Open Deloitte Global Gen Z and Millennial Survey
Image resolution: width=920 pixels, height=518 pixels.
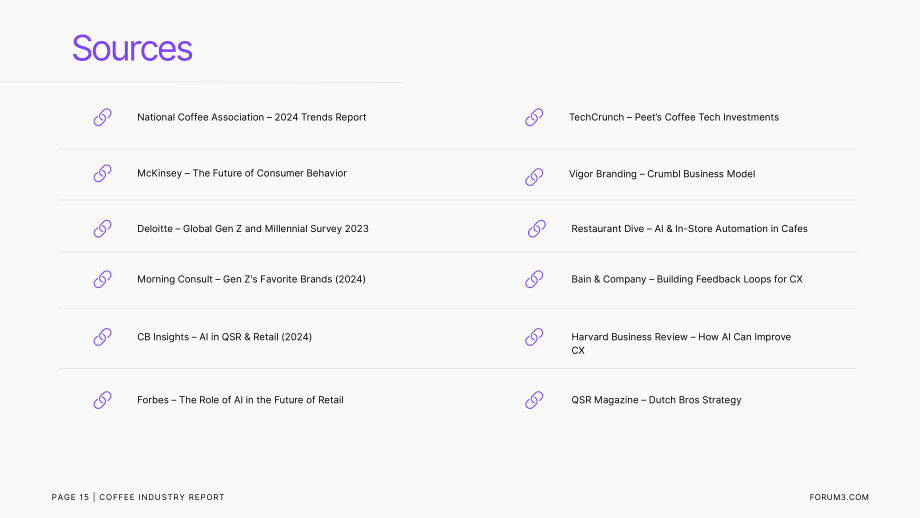pos(253,229)
